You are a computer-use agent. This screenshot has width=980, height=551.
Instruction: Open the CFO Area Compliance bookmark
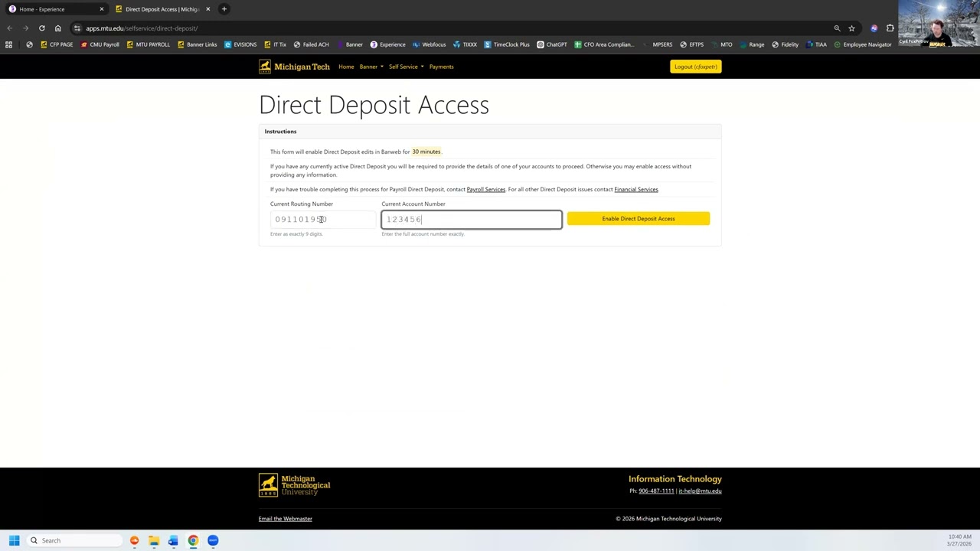point(605,44)
